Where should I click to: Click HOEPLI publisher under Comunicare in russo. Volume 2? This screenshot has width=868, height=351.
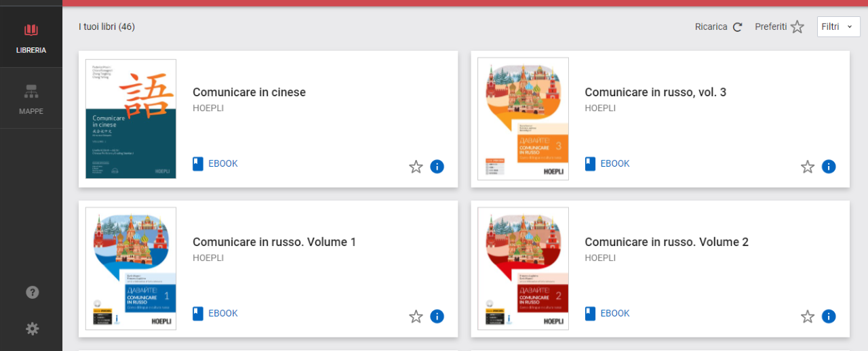[x=600, y=258]
